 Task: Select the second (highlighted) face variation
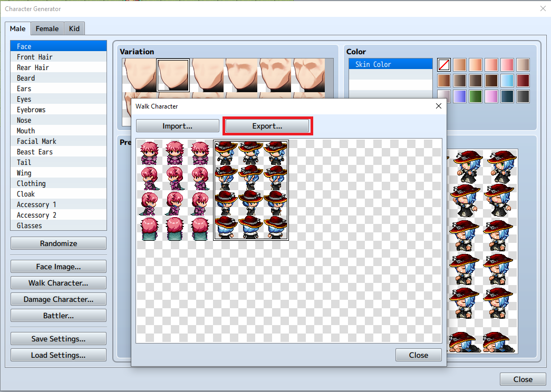point(173,75)
